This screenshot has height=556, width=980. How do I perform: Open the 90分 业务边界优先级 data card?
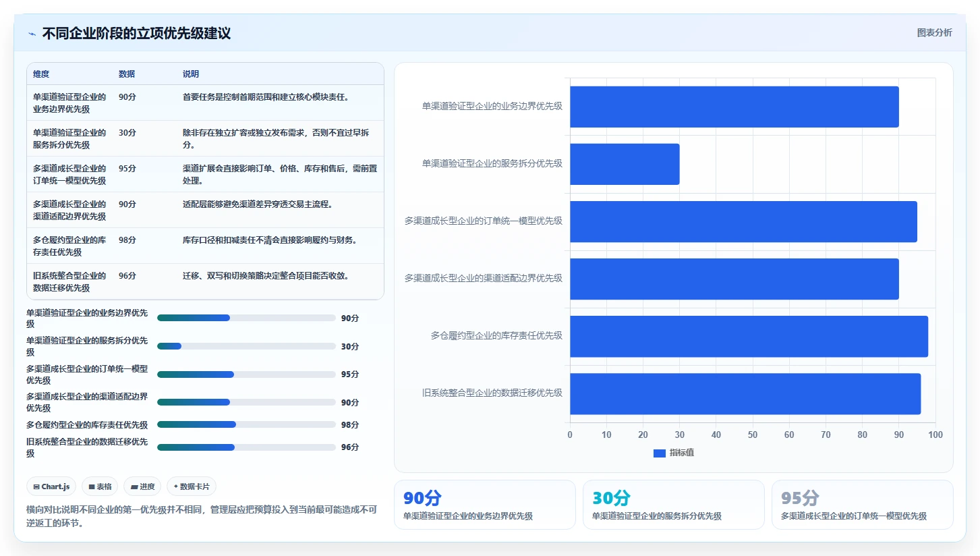click(x=485, y=505)
